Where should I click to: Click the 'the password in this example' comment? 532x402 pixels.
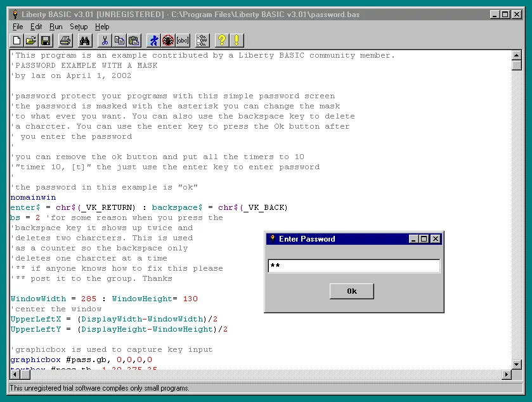pyautogui.click(x=104, y=187)
